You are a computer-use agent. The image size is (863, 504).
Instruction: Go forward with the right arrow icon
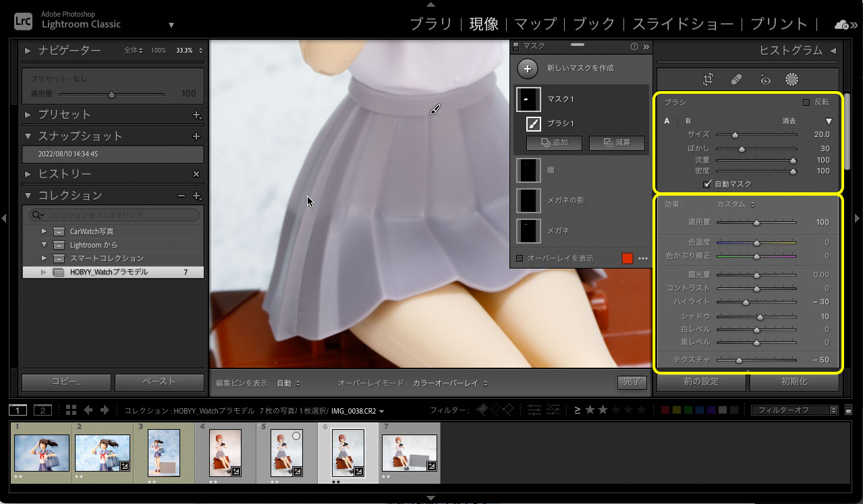click(106, 410)
